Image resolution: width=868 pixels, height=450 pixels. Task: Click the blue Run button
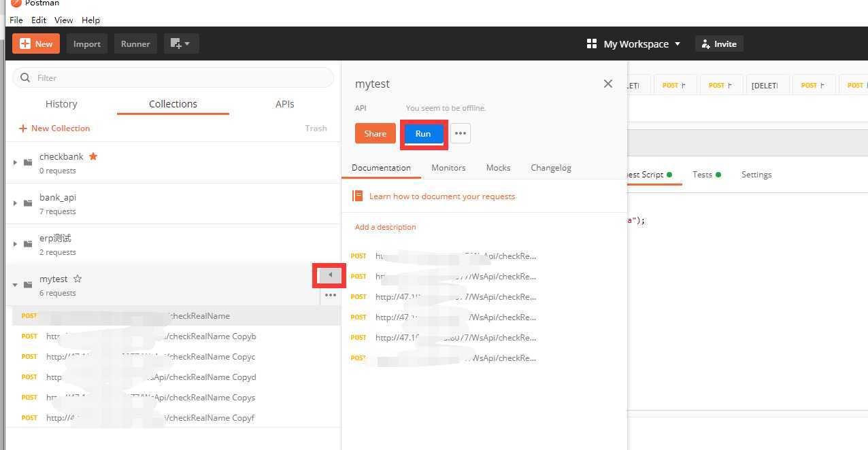point(423,133)
